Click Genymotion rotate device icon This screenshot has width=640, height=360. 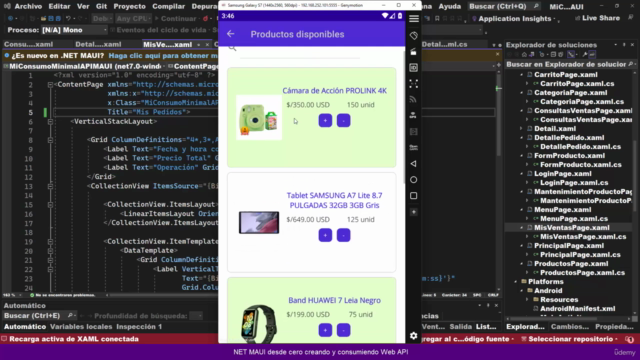click(413, 36)
